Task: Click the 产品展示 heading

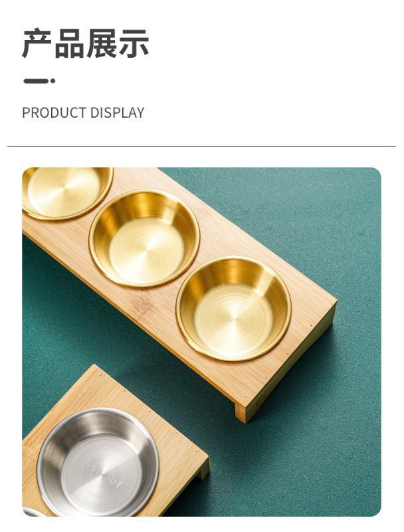Action: coord(86,43)
